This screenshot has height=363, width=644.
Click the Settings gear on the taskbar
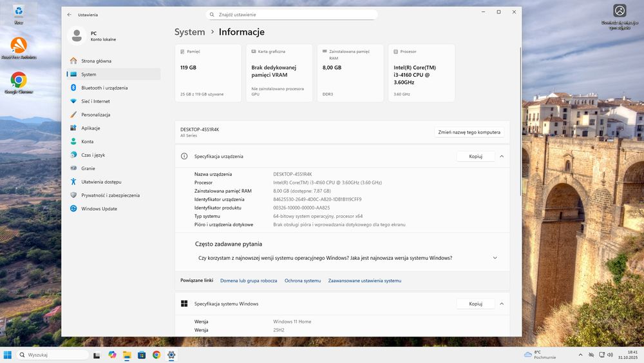[x=171, y=355]
